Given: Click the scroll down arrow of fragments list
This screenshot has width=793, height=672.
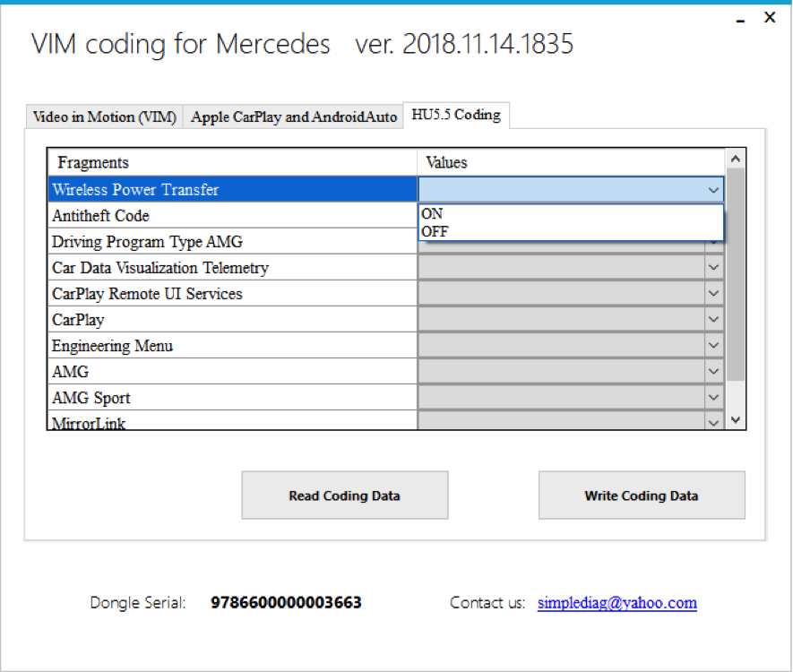Looking at the screenshot, I should point(736,419).
